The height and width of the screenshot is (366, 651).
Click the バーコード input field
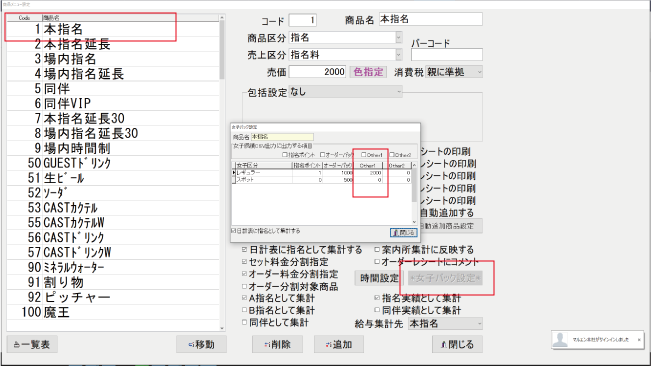coord(447,55)
